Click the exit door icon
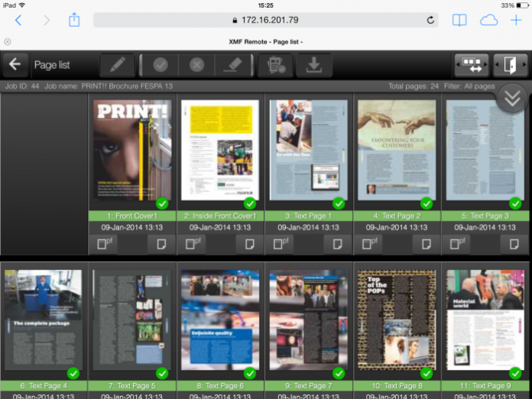The width and height of the screenshot is (532, 399). (510, 65)
